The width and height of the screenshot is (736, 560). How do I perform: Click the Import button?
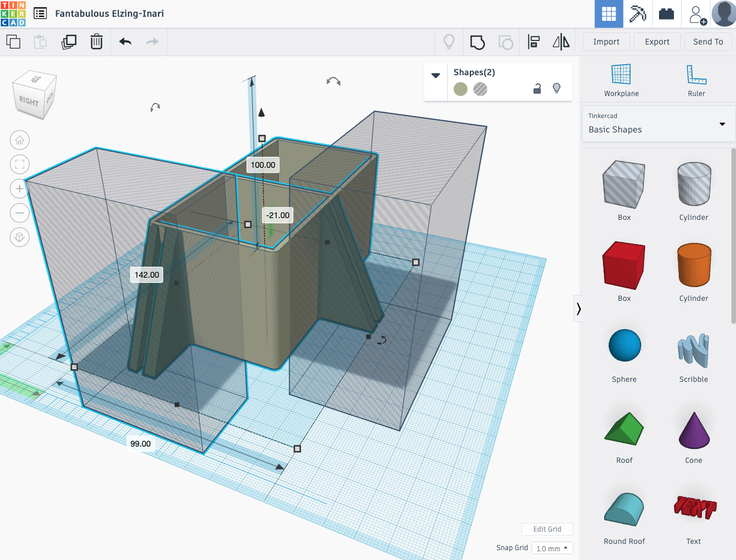click(606, 42)
